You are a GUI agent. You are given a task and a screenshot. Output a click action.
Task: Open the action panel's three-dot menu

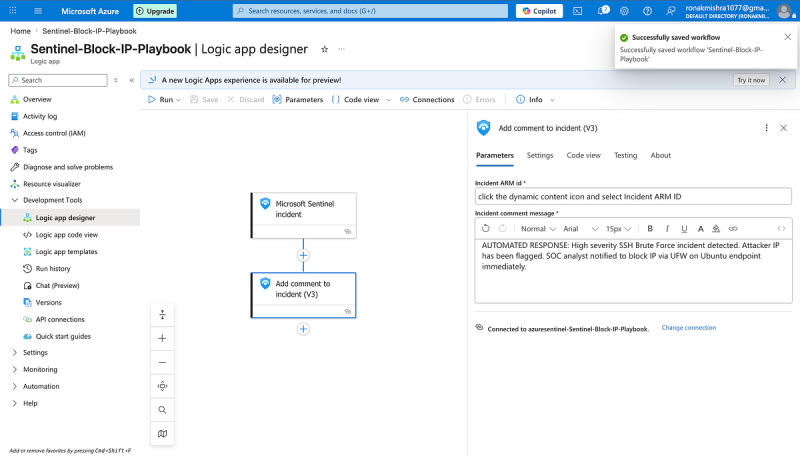(x=766, y=128)
